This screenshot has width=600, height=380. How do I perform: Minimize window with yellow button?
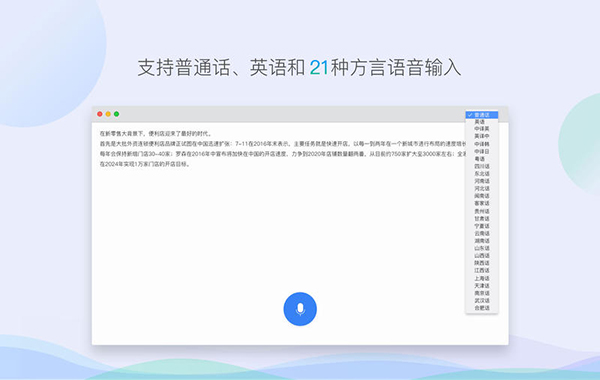point(108,114)
